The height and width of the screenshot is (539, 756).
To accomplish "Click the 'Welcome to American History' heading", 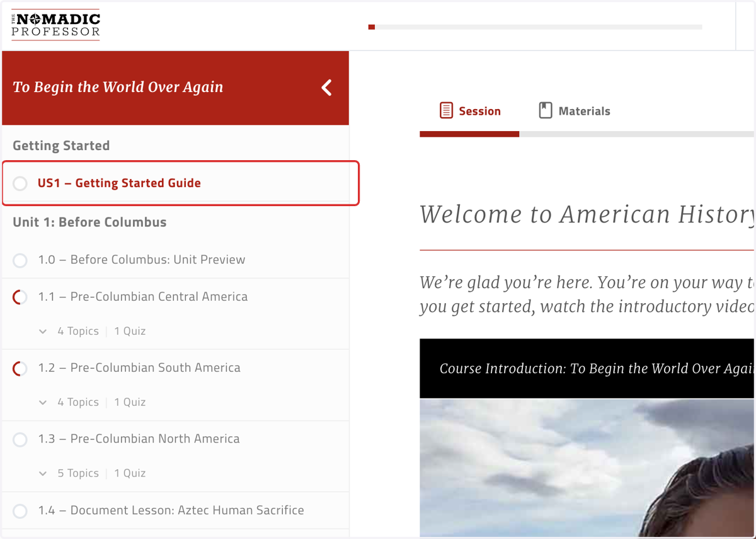I will click(587, 215).
